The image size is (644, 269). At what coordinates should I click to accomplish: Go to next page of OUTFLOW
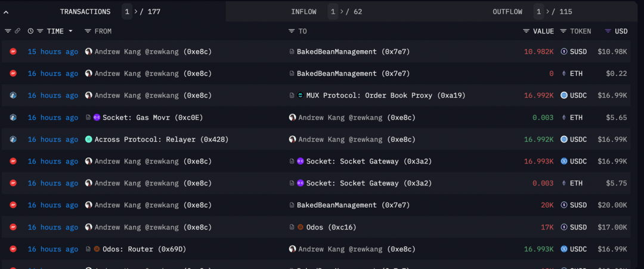tap(549, 11)
